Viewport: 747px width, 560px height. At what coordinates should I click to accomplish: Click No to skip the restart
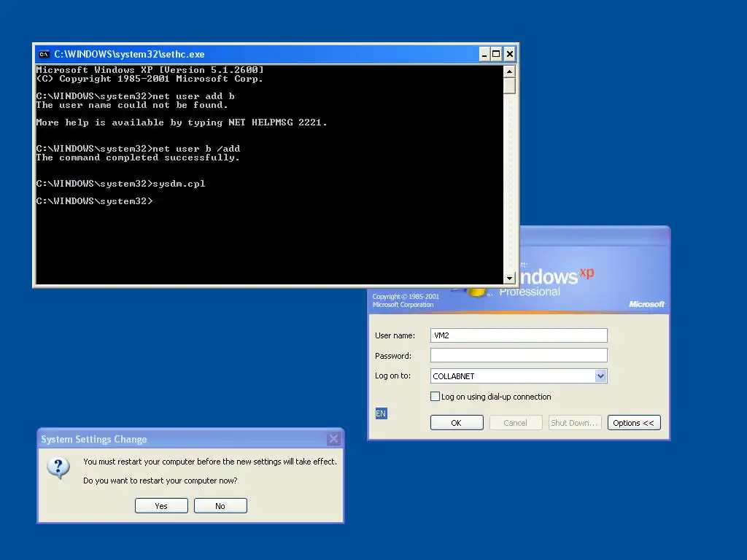(x=220, y=506)
